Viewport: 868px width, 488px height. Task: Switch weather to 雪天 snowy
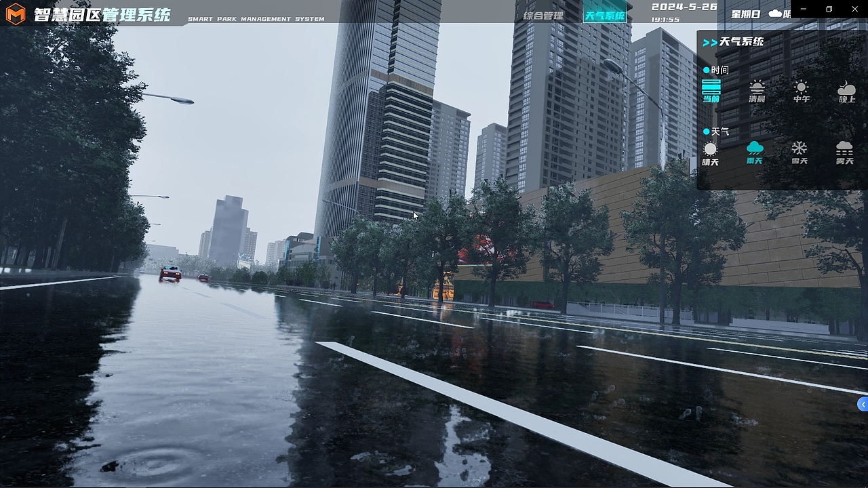click(x=800, y=154)
